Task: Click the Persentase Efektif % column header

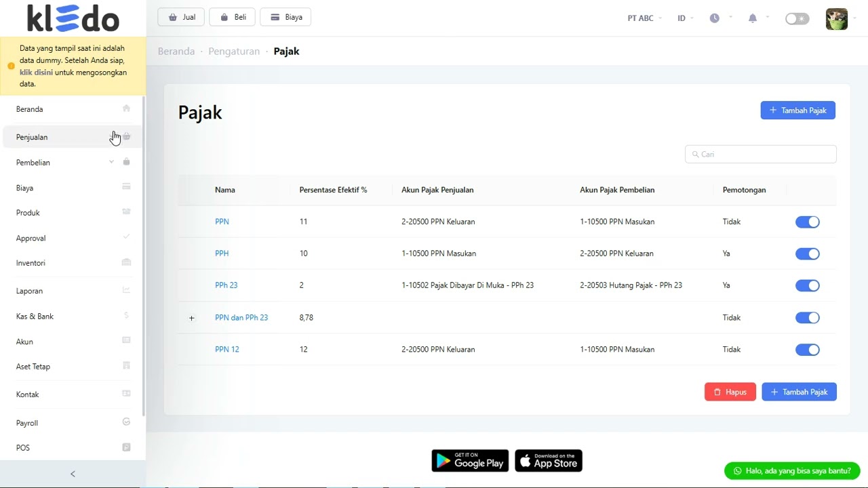Action: pyautogui.click(x=333, y=190)
